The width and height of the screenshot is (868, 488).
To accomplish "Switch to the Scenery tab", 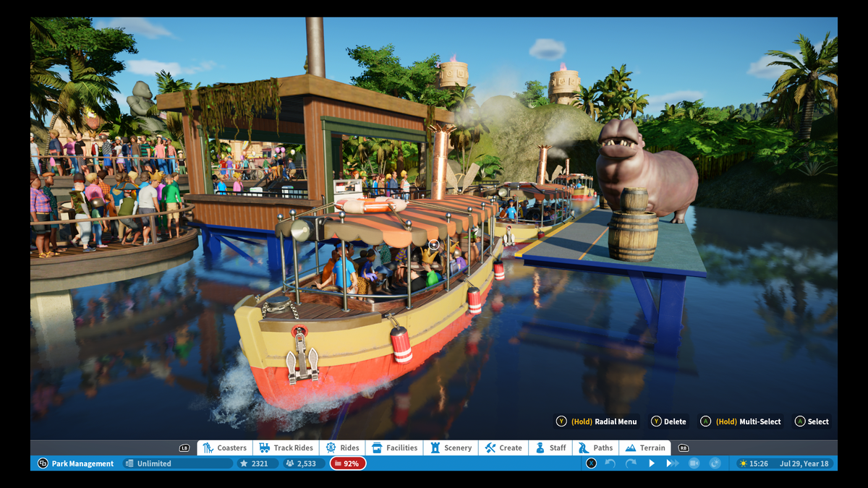I will [x=451, y=448].
